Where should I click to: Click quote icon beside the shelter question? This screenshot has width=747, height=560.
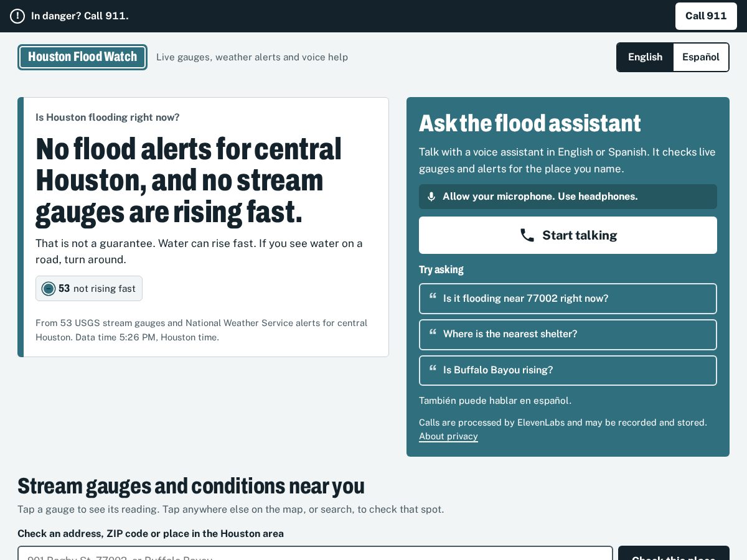433,332
